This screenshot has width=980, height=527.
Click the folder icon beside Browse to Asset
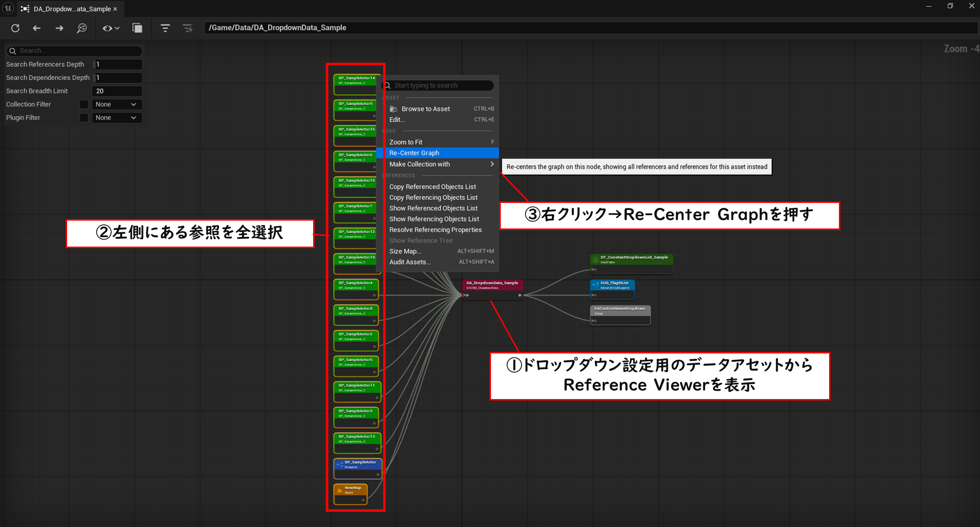tap(393, 109)
